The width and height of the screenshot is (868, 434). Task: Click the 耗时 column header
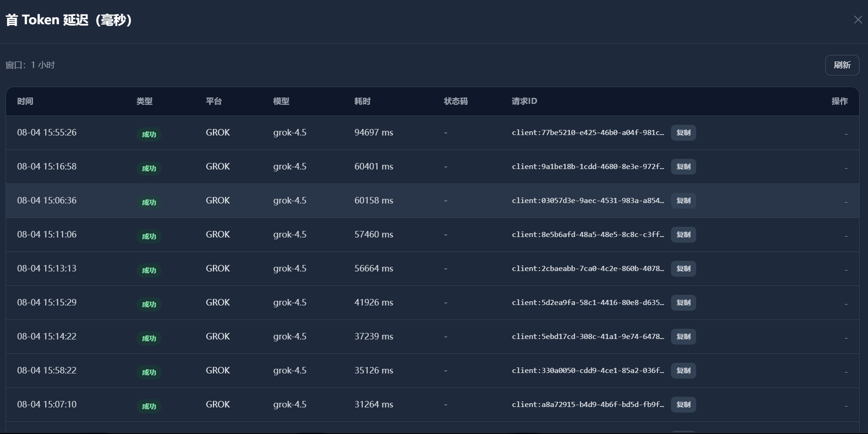(x=362, y=101)
